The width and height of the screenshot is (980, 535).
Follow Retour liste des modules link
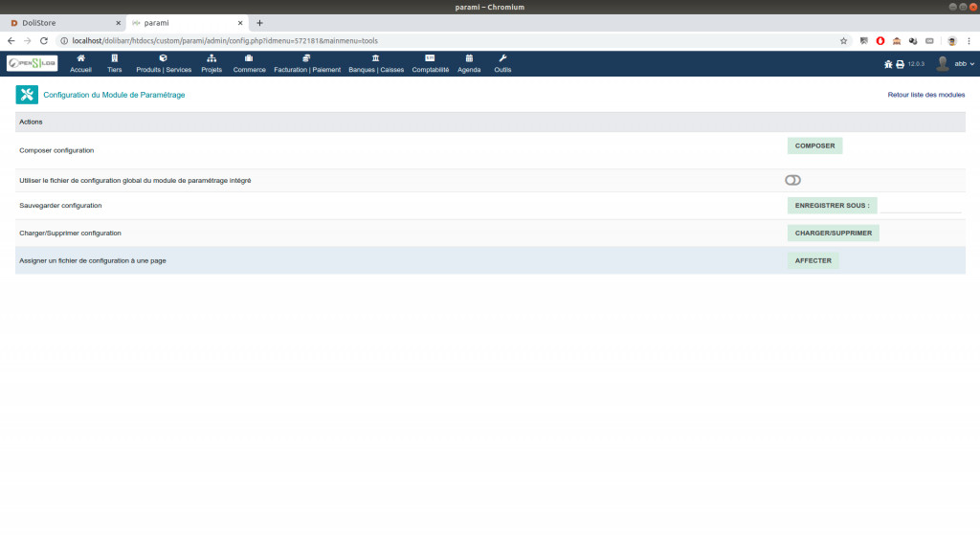pyautogui.click(x=925, y=95)
